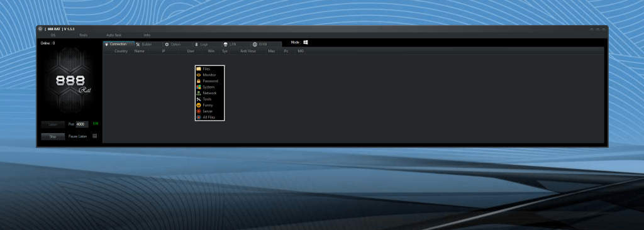Click the Files folder icon in context menu

(x=199, y=69)
